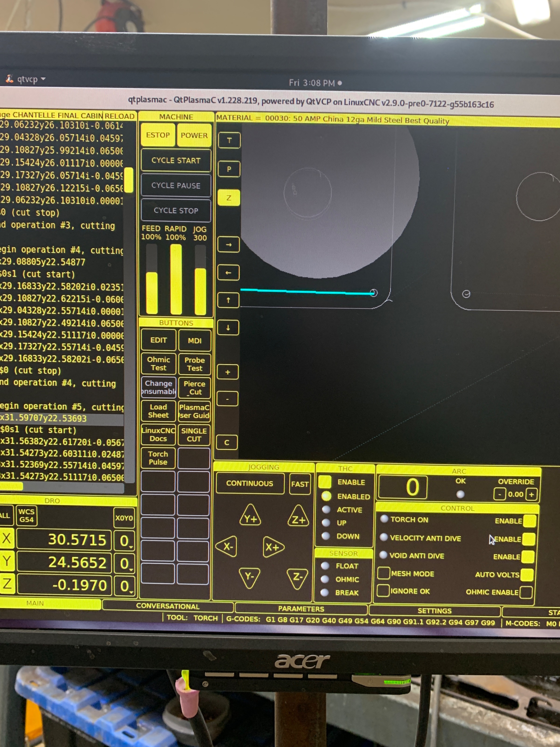Toggle FAST jog speed button

[x=300, y=484]
